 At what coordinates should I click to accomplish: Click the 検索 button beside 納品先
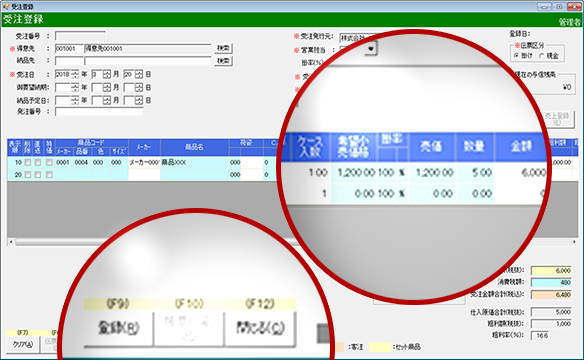click(223, 61)
